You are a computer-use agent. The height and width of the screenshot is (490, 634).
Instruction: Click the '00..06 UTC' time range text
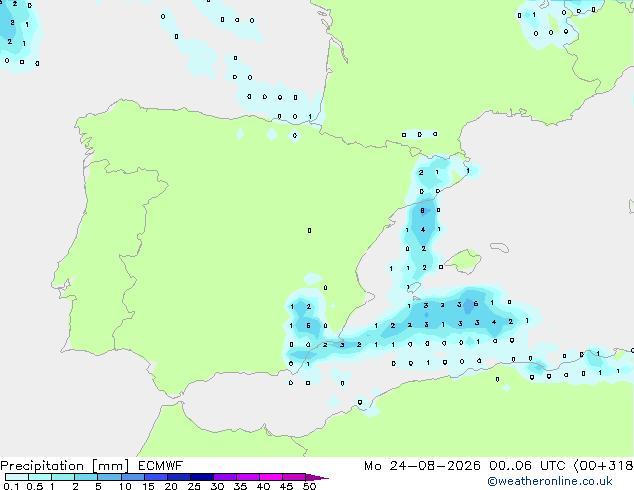(x=526, y=466)
